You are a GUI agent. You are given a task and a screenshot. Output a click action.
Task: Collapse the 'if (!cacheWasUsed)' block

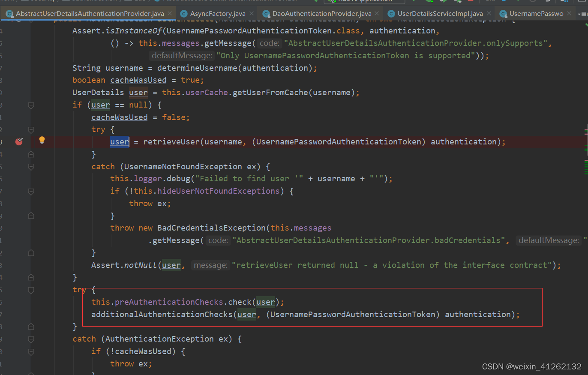[31, 351]
